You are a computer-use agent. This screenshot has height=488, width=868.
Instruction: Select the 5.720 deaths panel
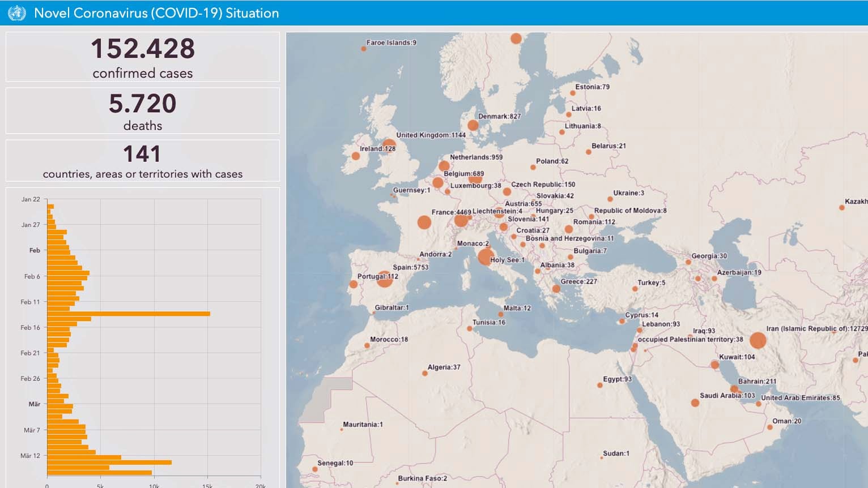143,111
